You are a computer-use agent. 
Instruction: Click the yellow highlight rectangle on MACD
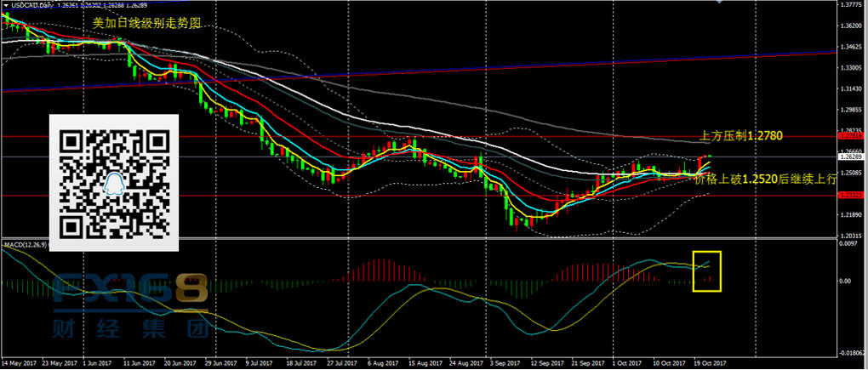pos(707,270)
